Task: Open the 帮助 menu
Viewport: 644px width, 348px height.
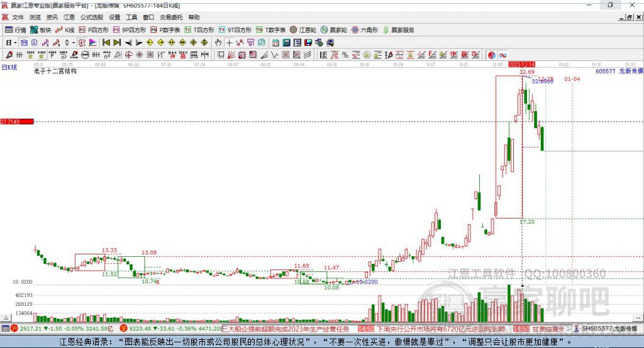Action: pyautogui.click(x=194, y=17)
